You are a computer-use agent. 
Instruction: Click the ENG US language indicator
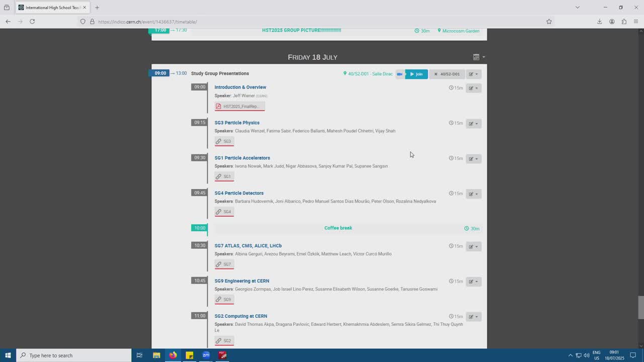(596, 355)
